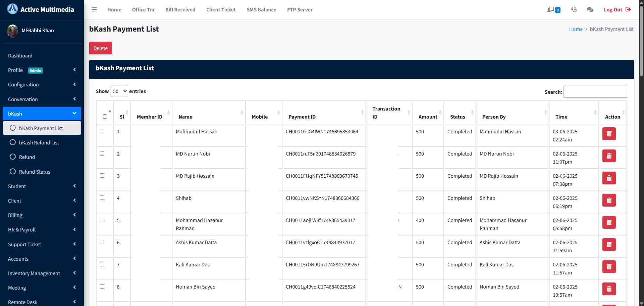Viewport: 644px width, 306px height.
Task: Toggle the hamburger sidebar menu icon
Action: [x=94, y=9]
